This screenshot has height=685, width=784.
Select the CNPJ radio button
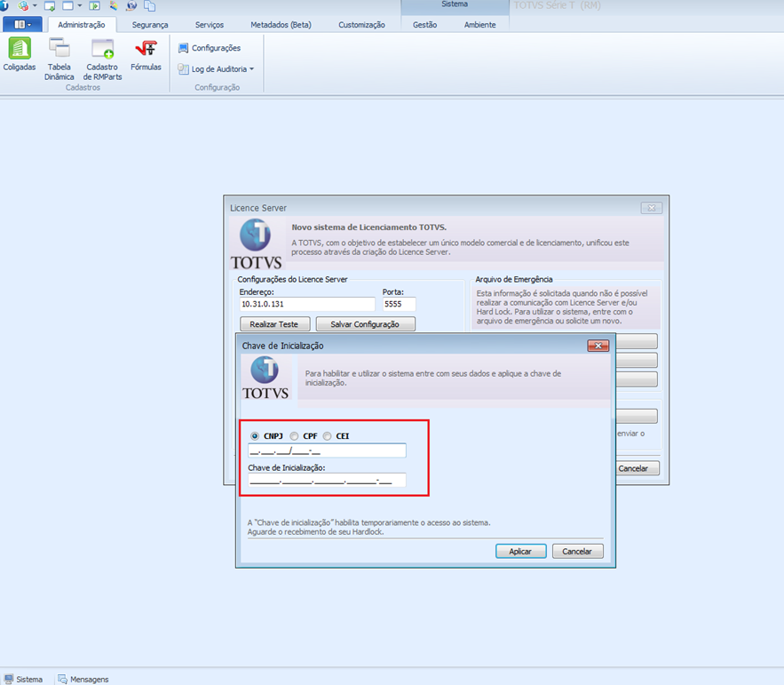point(255,436)
